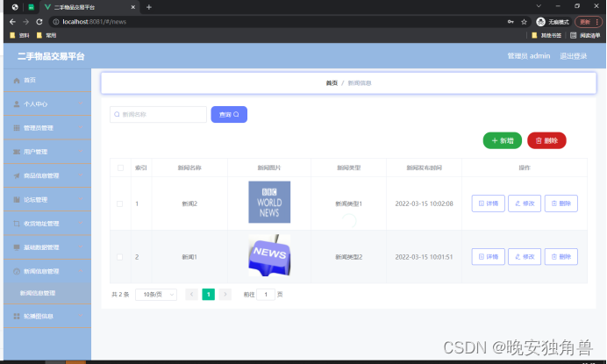Click the 查询 search button

click(229, 115)
